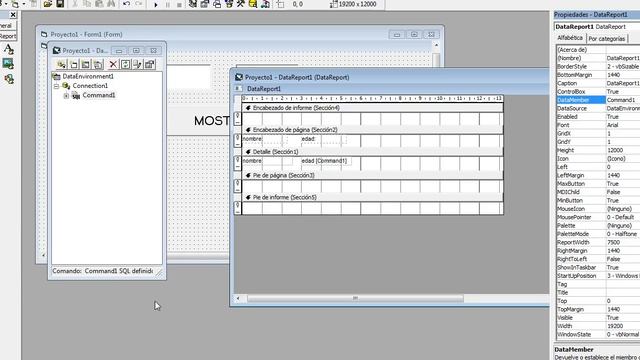The height and width of the screenshot is (360, 640).
Task: Select Connection1 in the tree
Action: [90, 86]
